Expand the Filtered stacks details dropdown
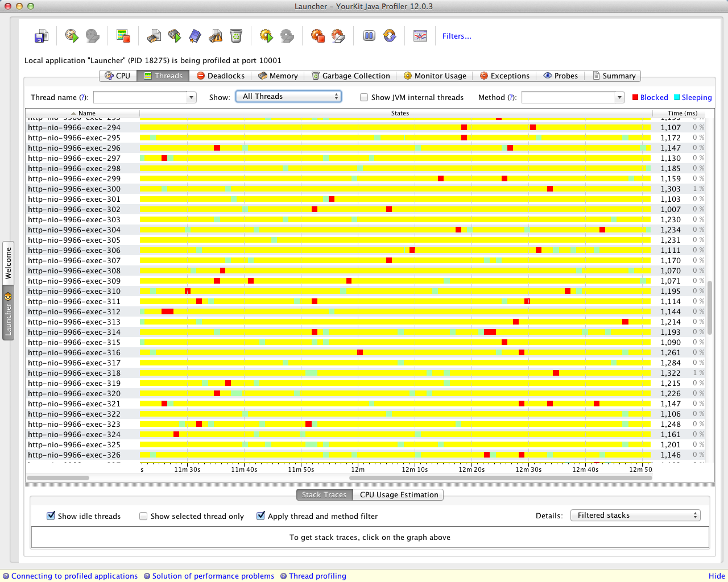Screen dimensions: 728x582 click(x=635, y=516)
